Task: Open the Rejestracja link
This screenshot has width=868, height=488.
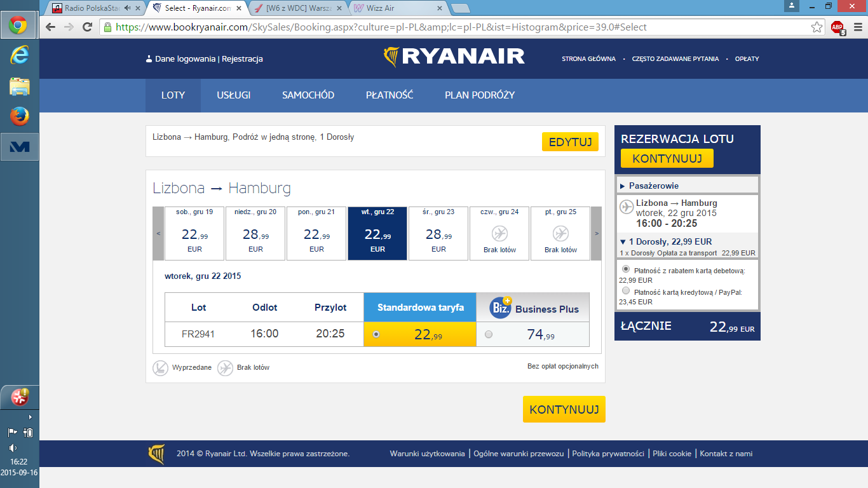Action: point(242,59)
